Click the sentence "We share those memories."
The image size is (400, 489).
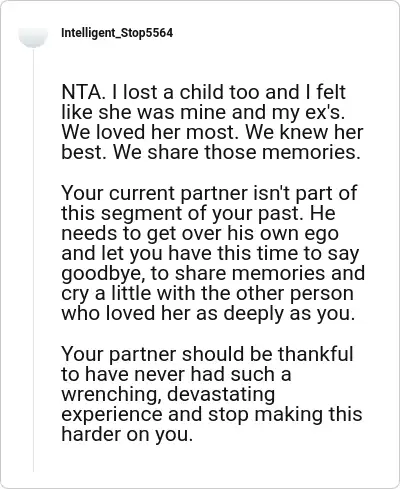coord(237,152)
